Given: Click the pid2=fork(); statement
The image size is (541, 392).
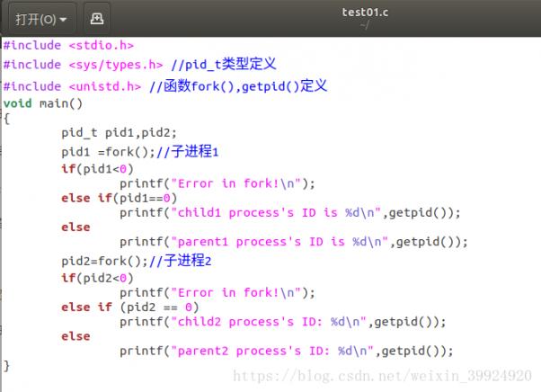Looking at the screenshot, I should coord(104,261).
